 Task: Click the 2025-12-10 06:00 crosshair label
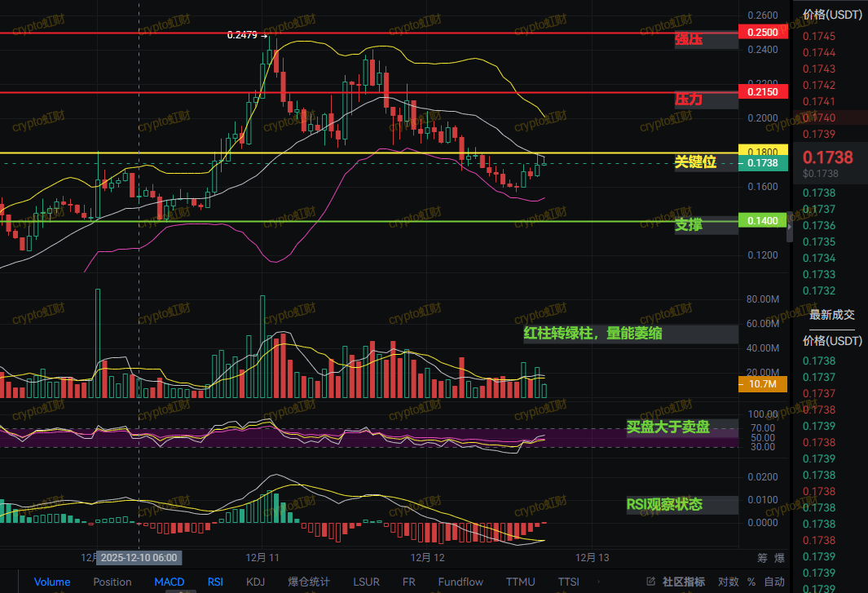coord(139,558)
